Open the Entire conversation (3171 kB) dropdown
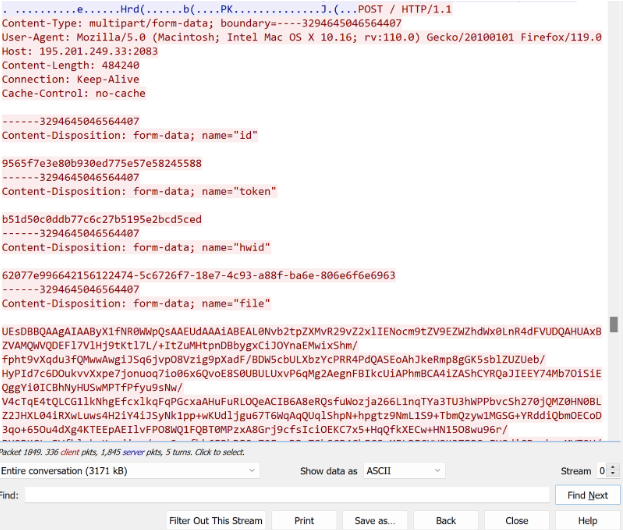This screenshot has width=623, height=530. point(129,471)
